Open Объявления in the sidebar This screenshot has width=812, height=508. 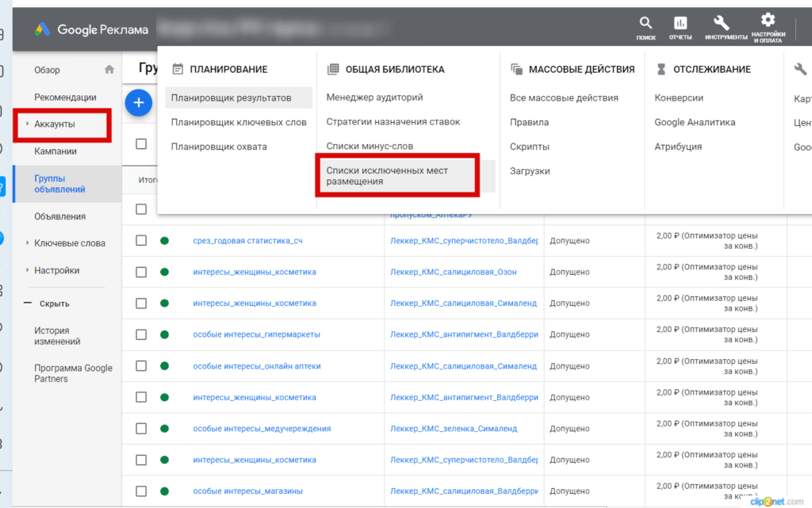point(60,216)
